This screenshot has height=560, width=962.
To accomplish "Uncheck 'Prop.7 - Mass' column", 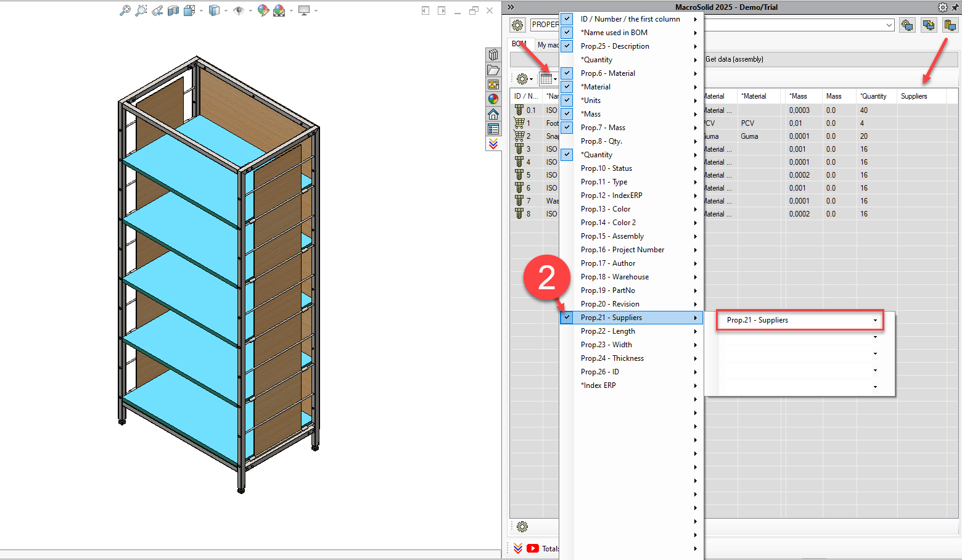I will pos(567,128).
